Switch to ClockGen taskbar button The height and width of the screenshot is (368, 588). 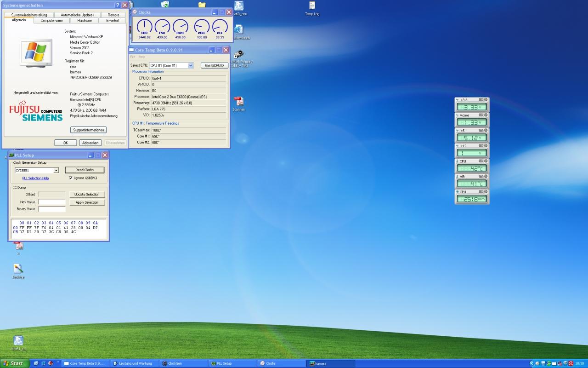[182, 363]
